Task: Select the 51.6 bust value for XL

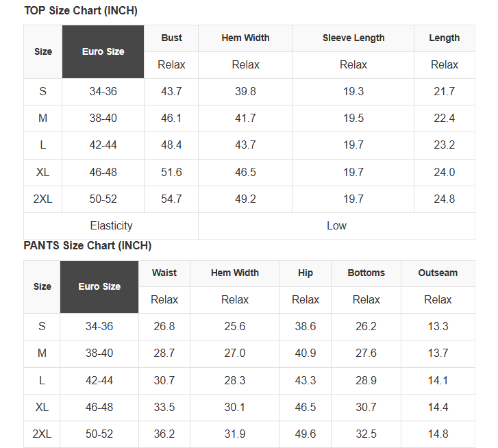Action: click(x=171, y=172)
